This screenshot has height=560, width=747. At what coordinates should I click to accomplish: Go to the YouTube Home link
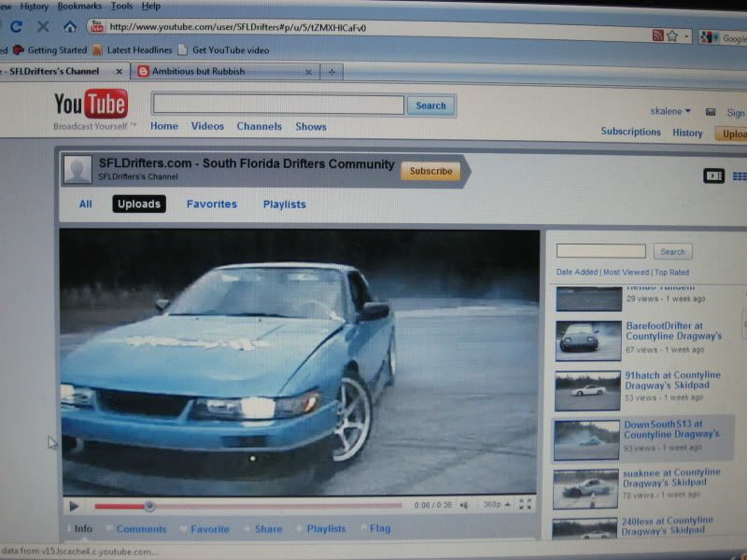(164, 126)
